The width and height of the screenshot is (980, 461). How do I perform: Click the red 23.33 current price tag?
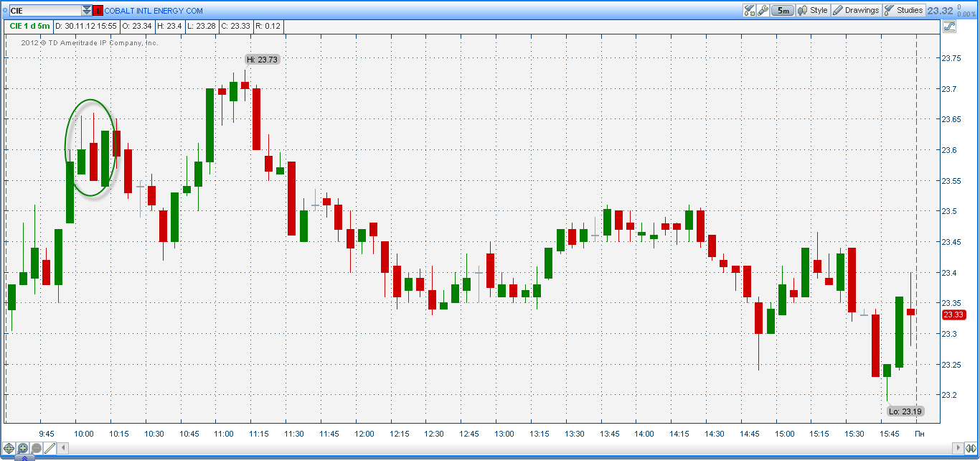[x=953, y=315]
